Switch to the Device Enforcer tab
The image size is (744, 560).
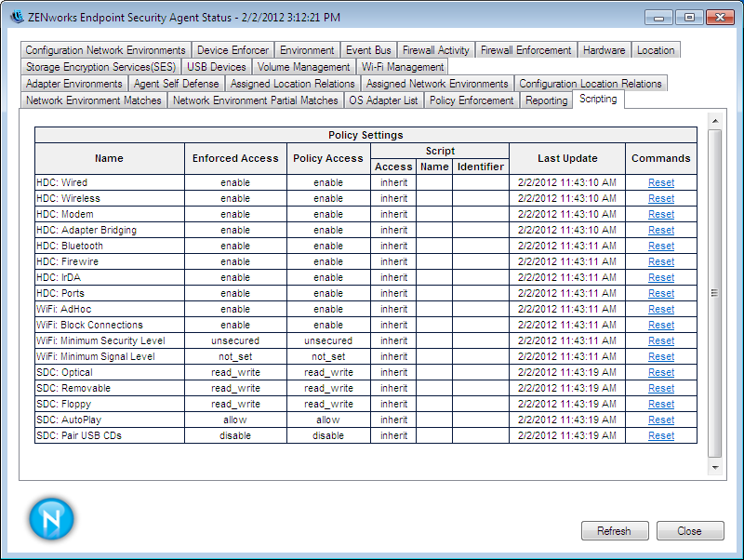click(232, 50)
